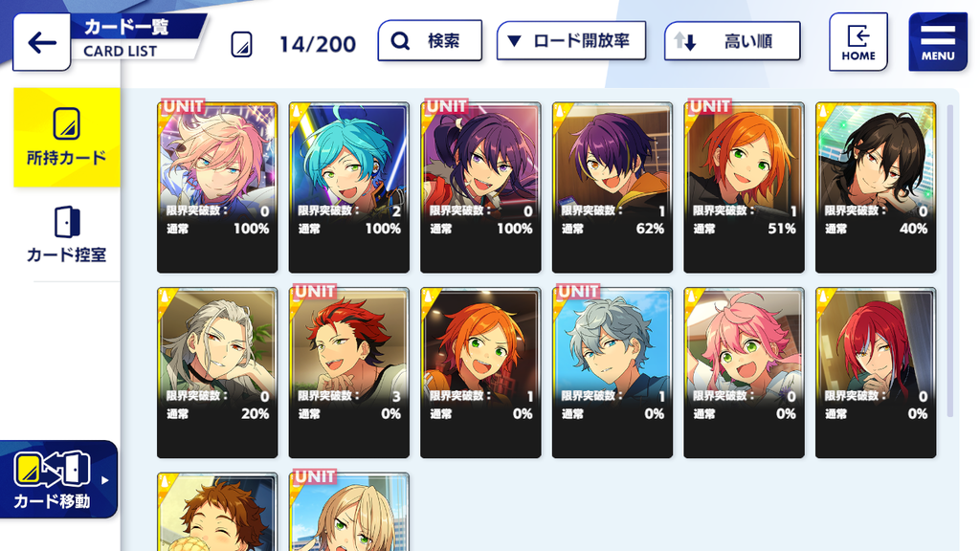Select the silver-haired card showing 20%
The height and width of the screenshot is (551, 980).
click(217, 372)
